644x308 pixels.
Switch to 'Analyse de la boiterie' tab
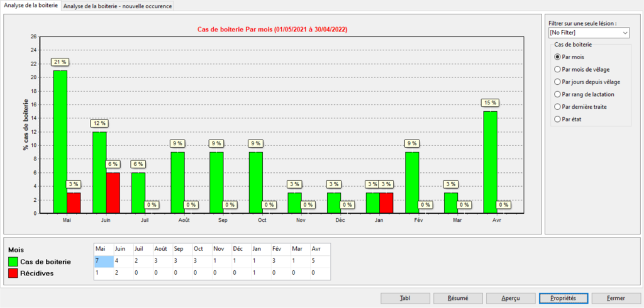[x=31, y=6]
